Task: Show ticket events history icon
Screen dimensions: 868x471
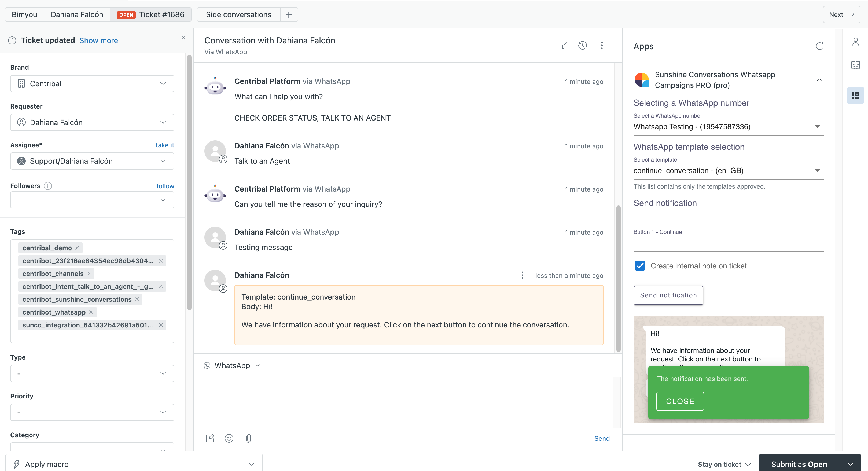Action: tap(583, 45)
